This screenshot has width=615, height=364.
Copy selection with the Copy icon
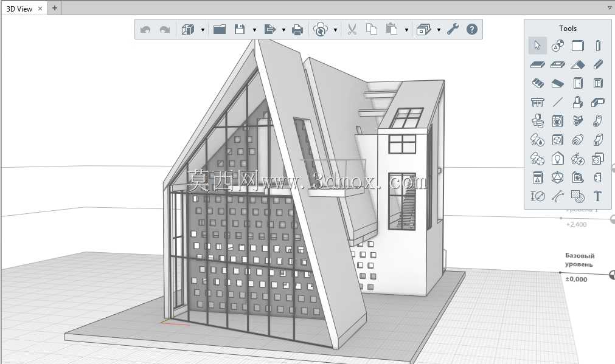(371, 29)
